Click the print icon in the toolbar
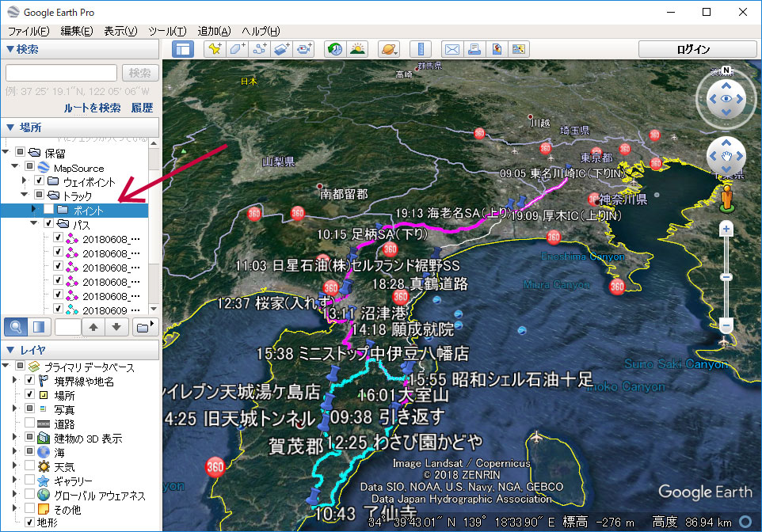 (474, 49)
